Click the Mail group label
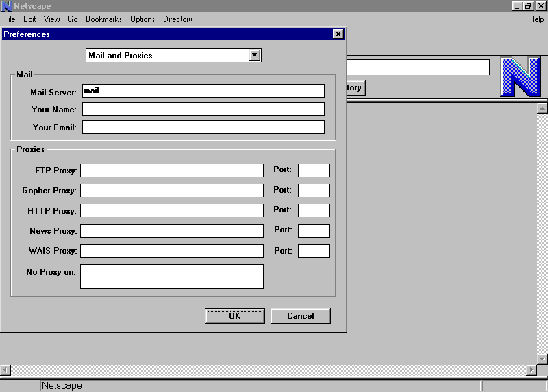This screenshot has width=548, height=392. click(x=25, y=75)
